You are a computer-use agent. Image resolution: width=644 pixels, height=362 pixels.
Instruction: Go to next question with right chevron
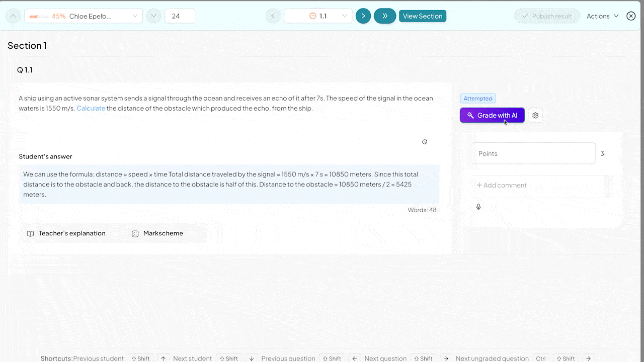[363, 16]
